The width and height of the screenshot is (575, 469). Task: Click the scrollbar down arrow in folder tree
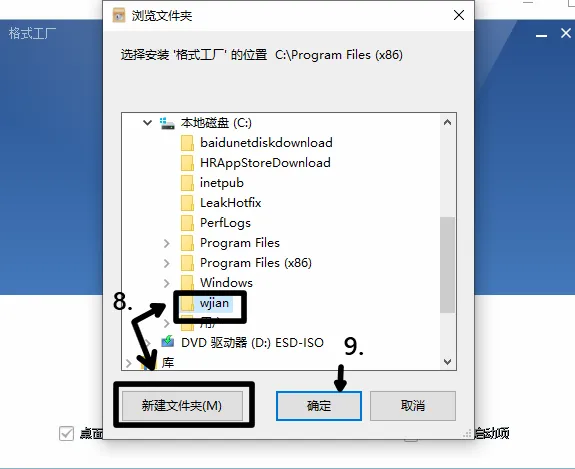pyautogui.click(x=447, y=362)
